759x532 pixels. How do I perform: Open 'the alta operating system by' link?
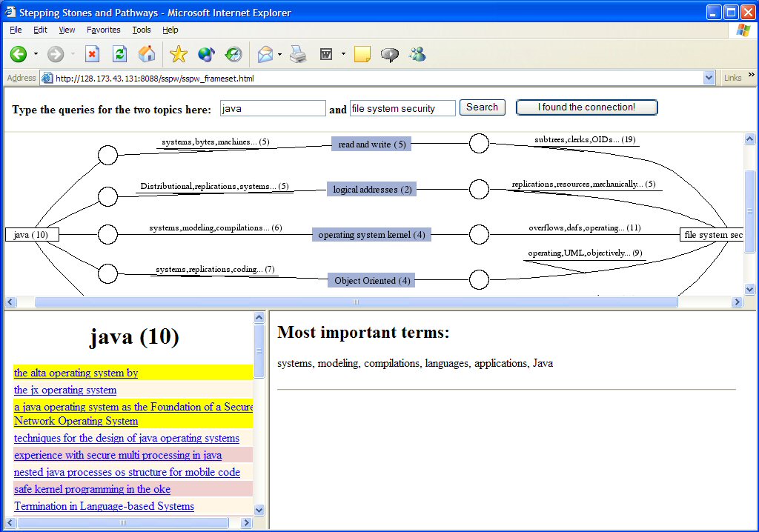(x=76, y=373)
